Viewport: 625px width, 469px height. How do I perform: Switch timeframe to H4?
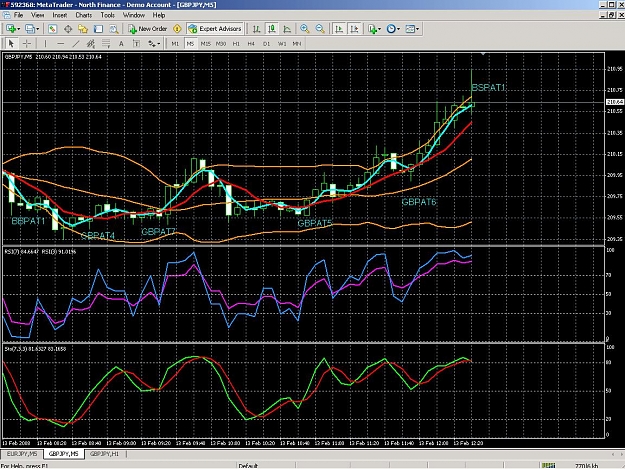click(x=251, y=43)
